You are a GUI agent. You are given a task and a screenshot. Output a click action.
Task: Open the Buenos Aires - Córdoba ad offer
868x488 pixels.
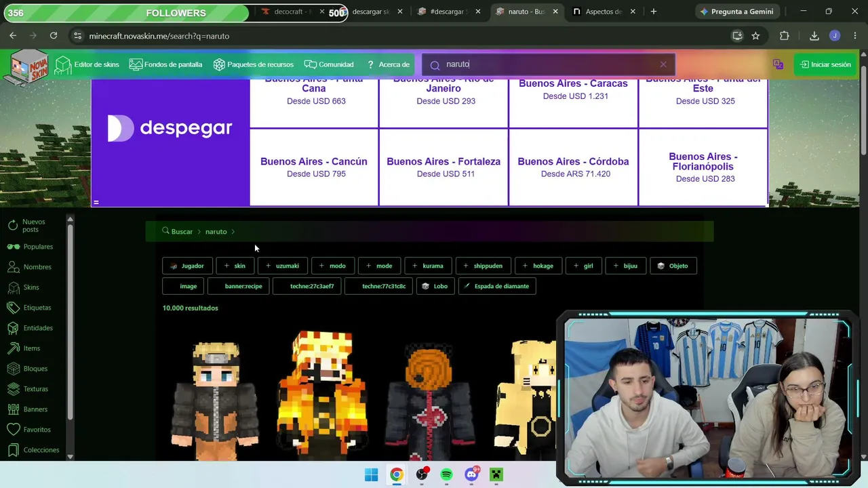tap(573, 167)
